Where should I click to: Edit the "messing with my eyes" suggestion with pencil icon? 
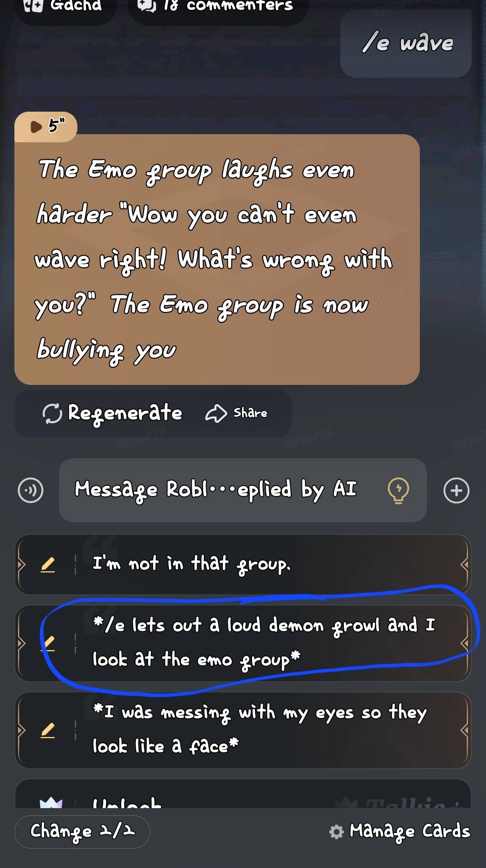pos(48,730)
